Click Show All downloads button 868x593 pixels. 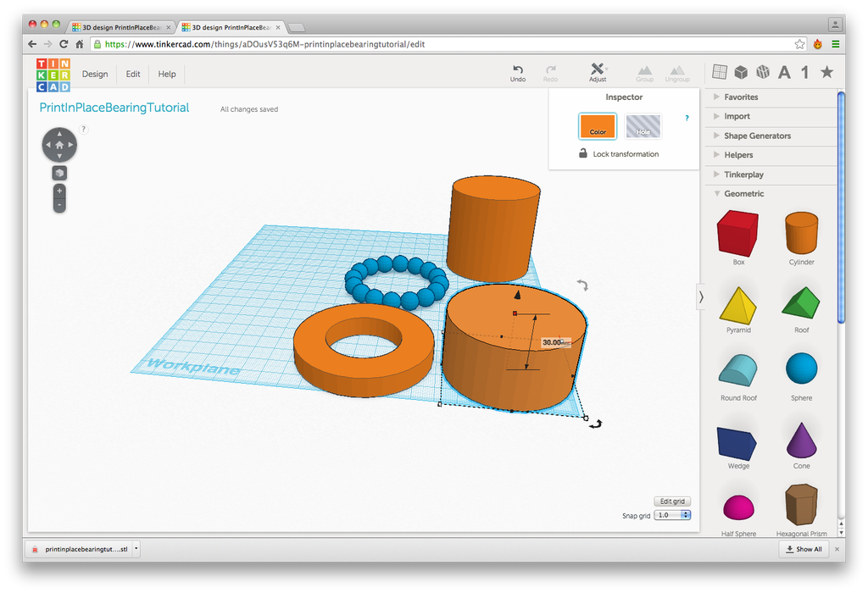tap(804, 549)
